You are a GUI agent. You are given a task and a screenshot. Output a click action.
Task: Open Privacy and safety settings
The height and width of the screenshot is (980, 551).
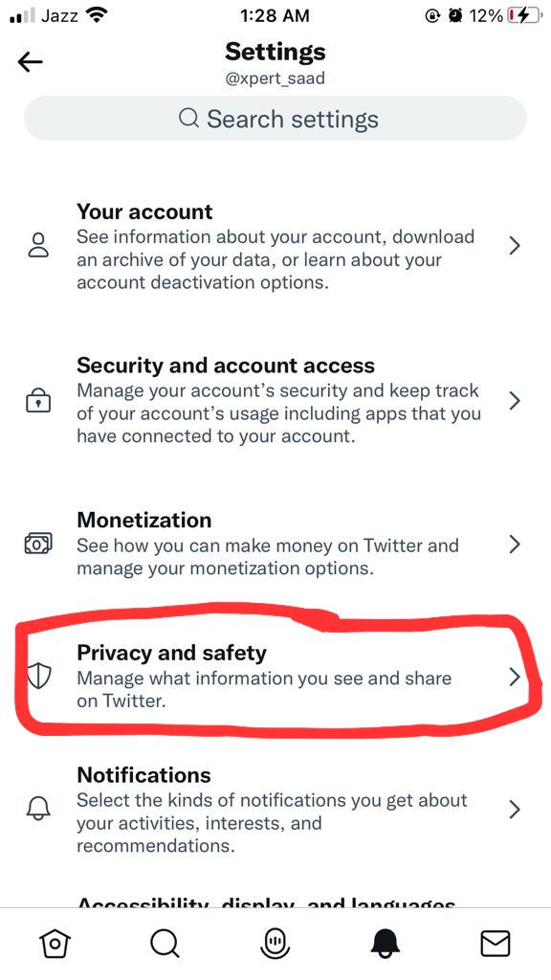[275, 676]
